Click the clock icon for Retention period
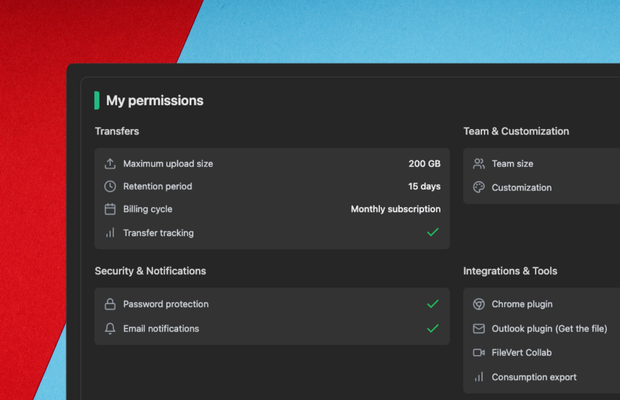Image resolution: width=620 pixels, height=400 pixels. [110, 187]
